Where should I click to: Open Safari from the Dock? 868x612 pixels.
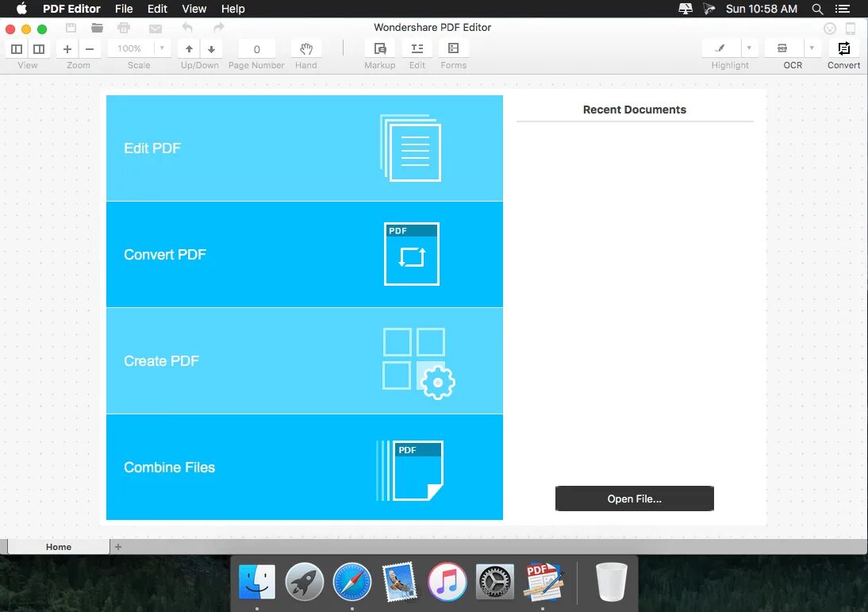coord(352,582)
